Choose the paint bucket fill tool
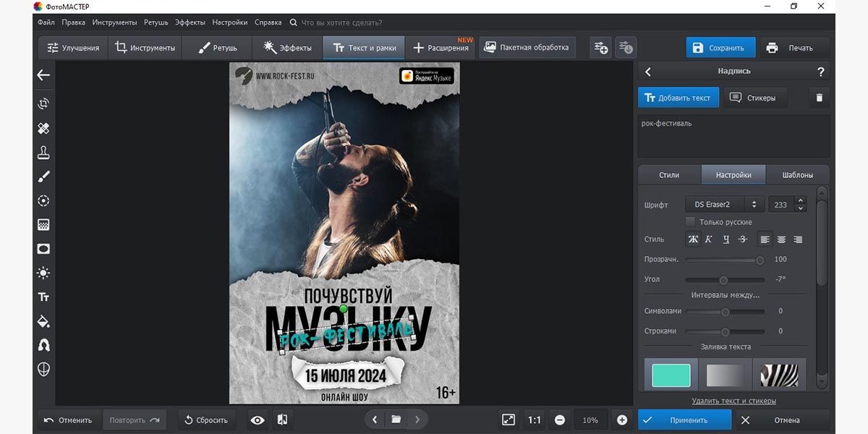This screenshot has height=434, width=868. point(43,321)
